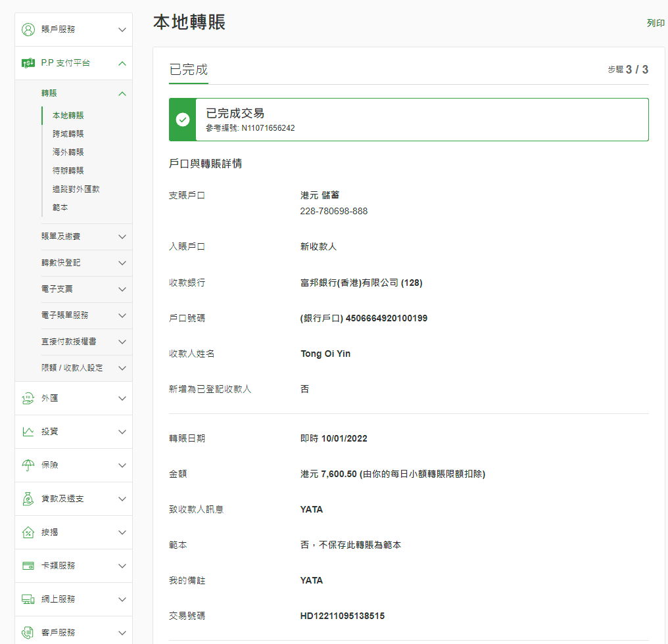Screen dimensions: 668x644
Task: Expand the 賬單及繳費 section
Action: tap(122, 237)
